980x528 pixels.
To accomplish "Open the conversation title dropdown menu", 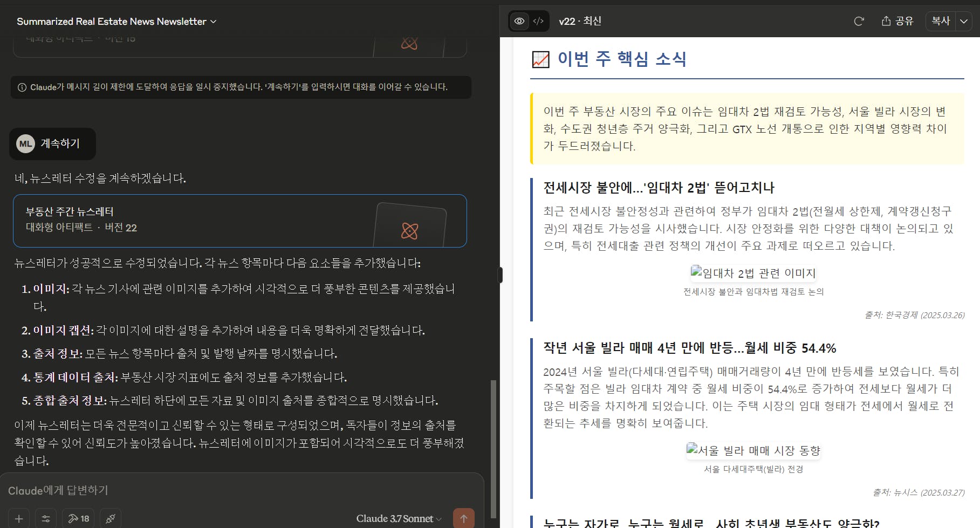I will (116, 22).
